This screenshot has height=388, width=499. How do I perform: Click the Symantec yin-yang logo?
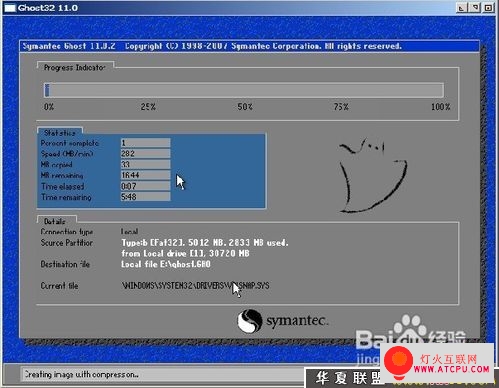249,321
